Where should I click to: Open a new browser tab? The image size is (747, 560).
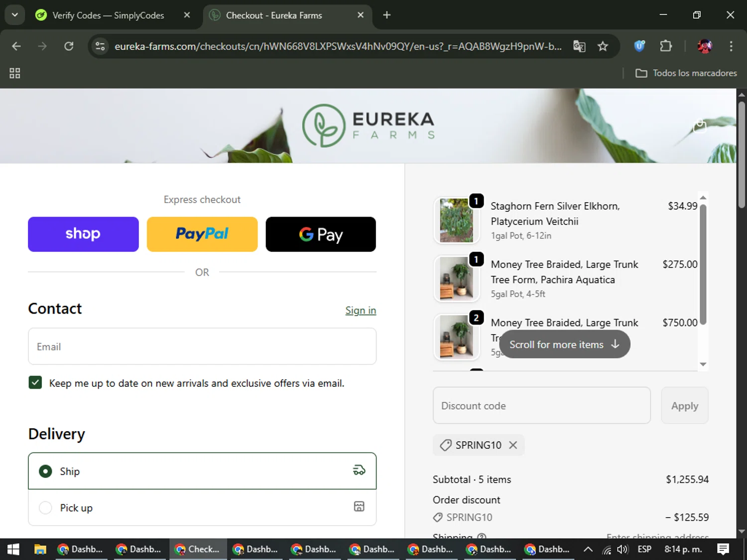pyautogui.click(x=386, y=15)
